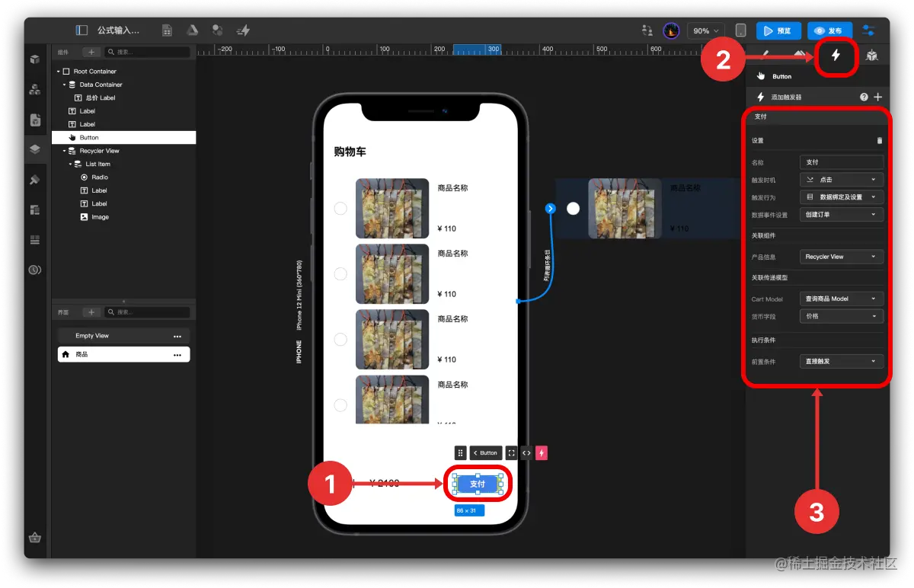
Task: Open the data table icon in top bar
Action: click(167, 30)
